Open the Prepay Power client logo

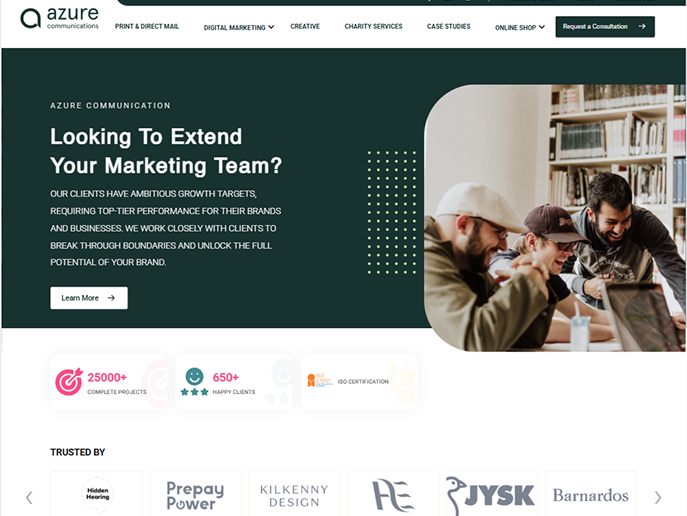[x=195, y=494]
